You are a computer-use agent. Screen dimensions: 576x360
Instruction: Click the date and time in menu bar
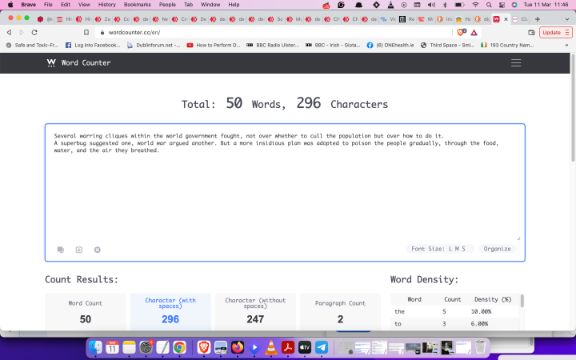tap(546, 5)
